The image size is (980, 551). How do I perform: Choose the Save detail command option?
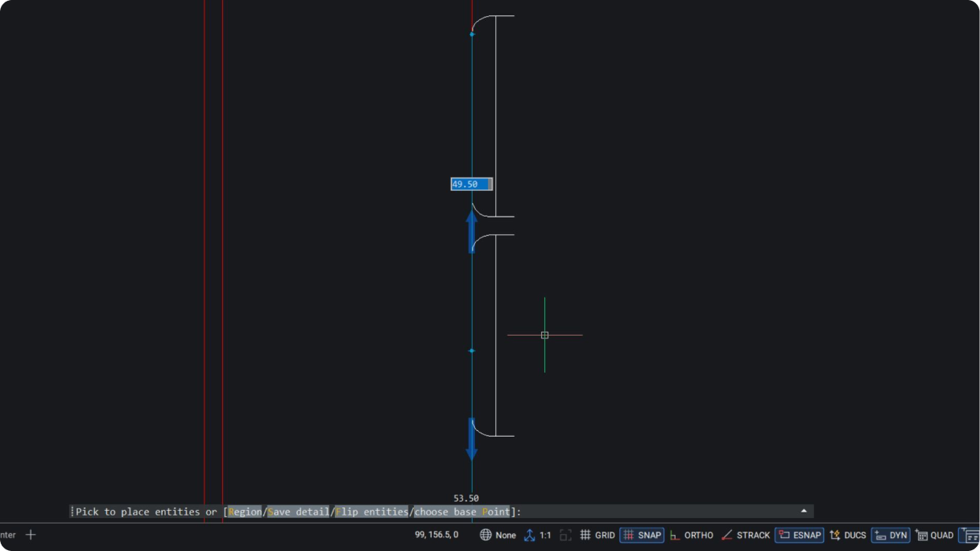coord(298,512)
